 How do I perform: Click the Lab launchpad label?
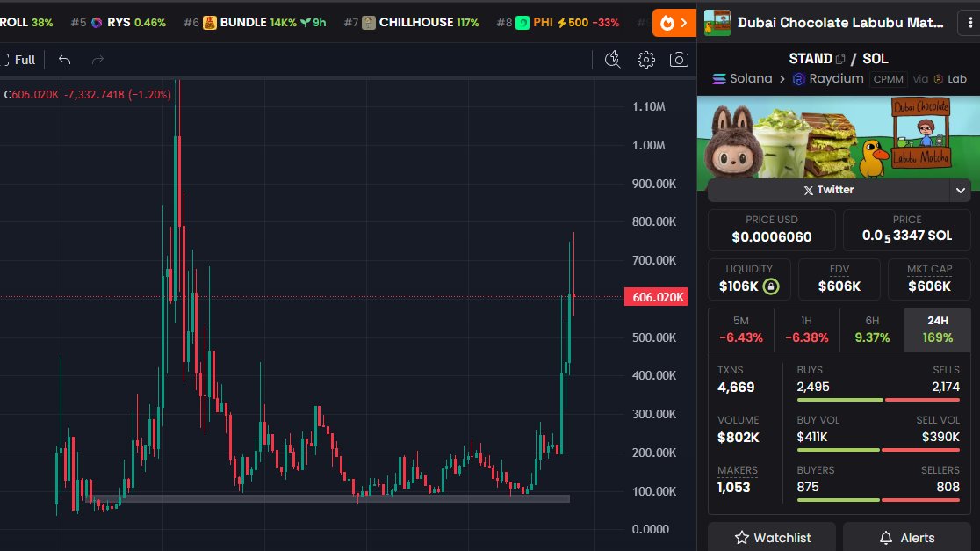(x=950, y=79)
